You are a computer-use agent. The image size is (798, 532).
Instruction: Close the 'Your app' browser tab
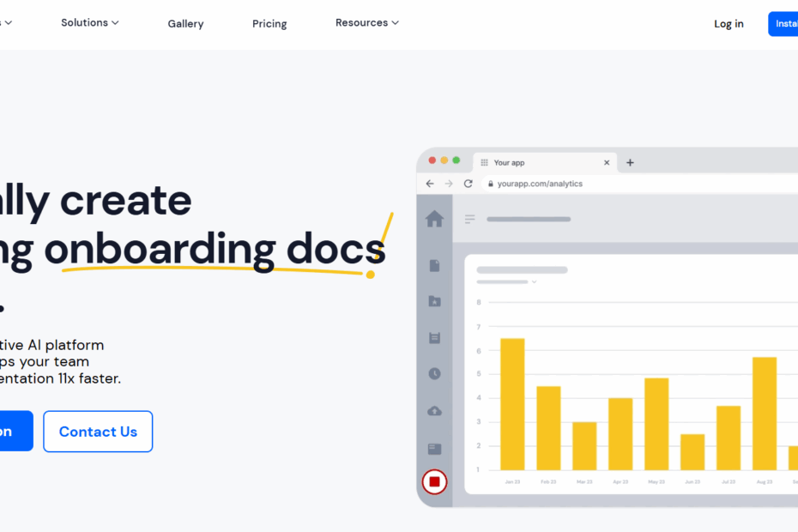[x=607, y=162]
